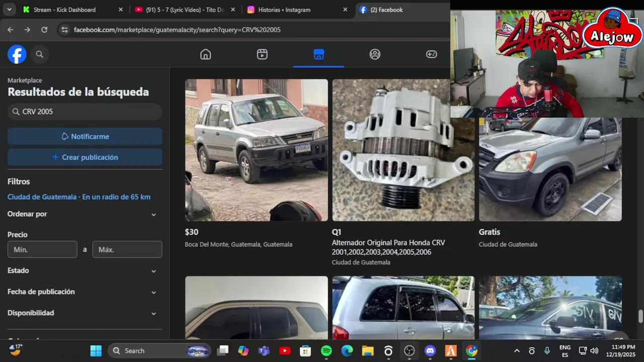Open the Alternador Original Para Honda CRV title
644x362 pixels.
coord(388,247)
